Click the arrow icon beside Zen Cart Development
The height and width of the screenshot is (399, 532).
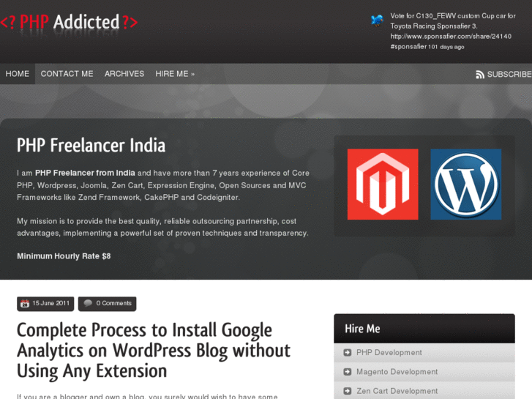(347, 391)
